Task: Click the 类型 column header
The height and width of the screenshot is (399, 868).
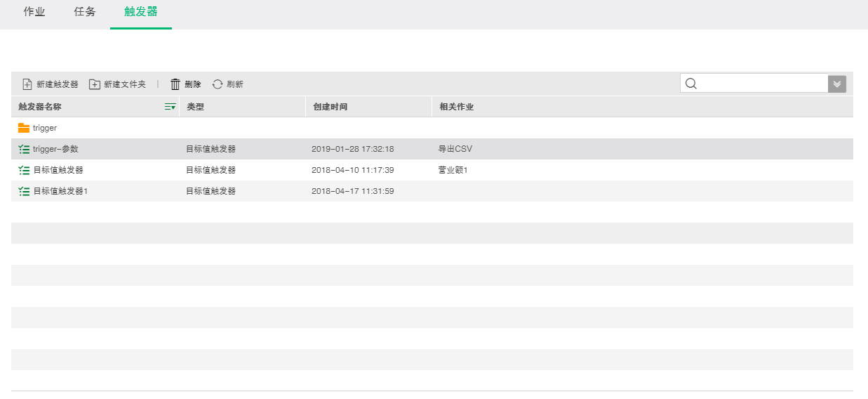Action: click(195, 107)
